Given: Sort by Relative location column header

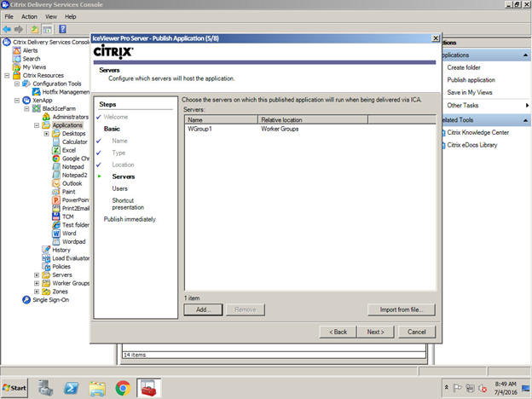Looking at the screenshot, I should [x=313, y=119].
